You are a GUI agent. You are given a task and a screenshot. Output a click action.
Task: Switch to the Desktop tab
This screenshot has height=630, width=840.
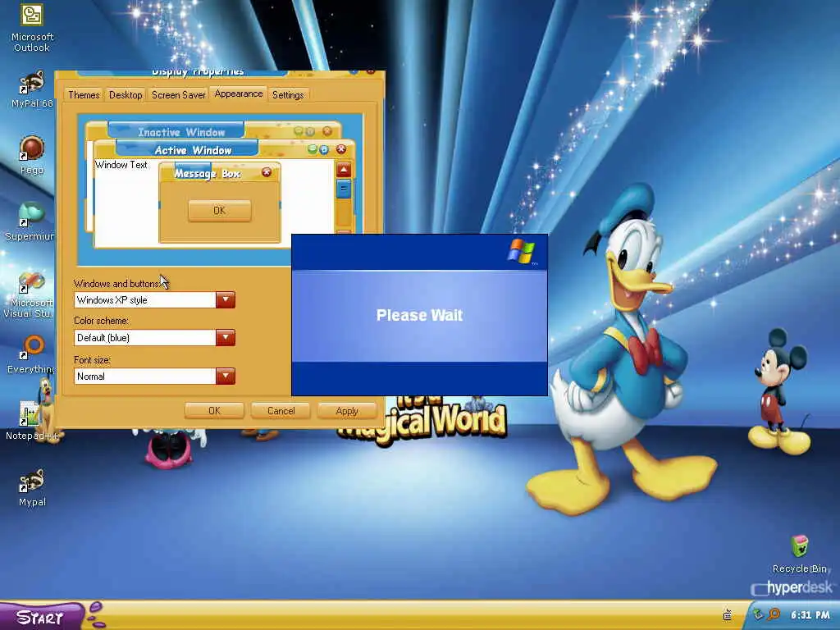pos(126,95)
